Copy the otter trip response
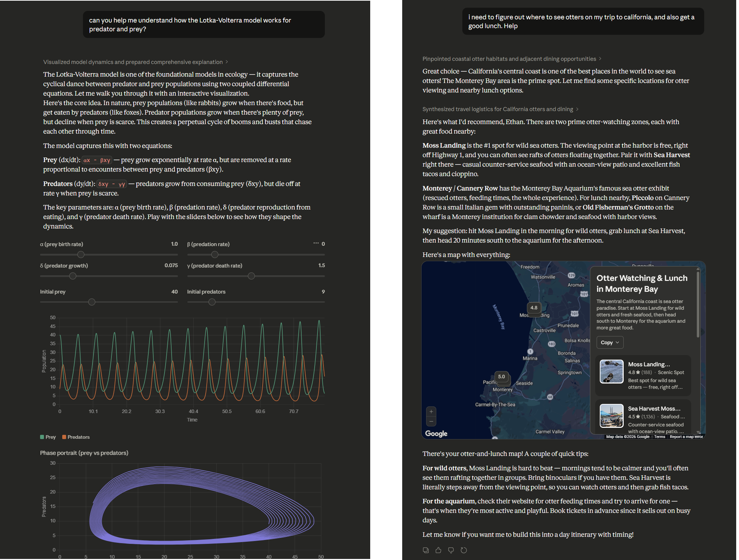This screenshot has height=560, width=739. pos(426,550)
